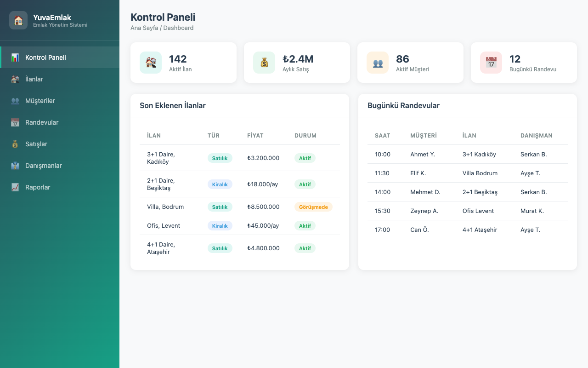Click the Aktif İlan card house icon
The height and width of the screenshot is (368, 588).
(151, 63)
